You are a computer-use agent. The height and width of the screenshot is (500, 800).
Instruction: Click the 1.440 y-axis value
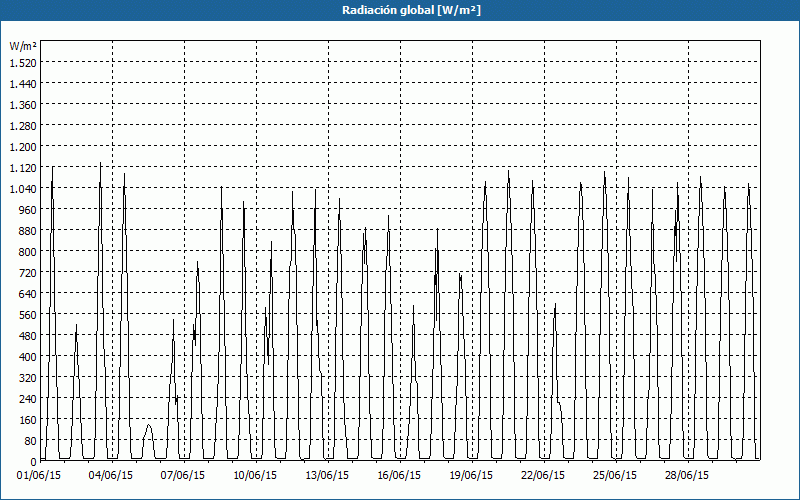coord(23,84)
